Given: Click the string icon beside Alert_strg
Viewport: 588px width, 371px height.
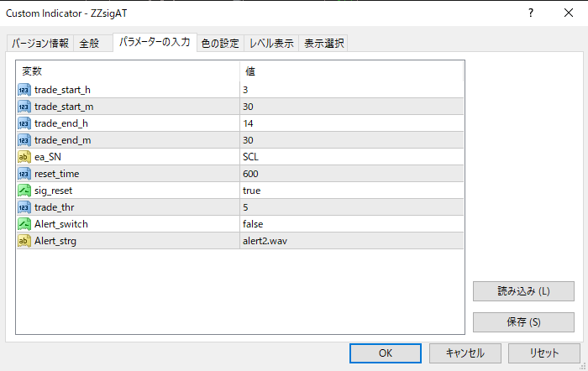Looking at the screenshot, I should (x=24, y=241).
